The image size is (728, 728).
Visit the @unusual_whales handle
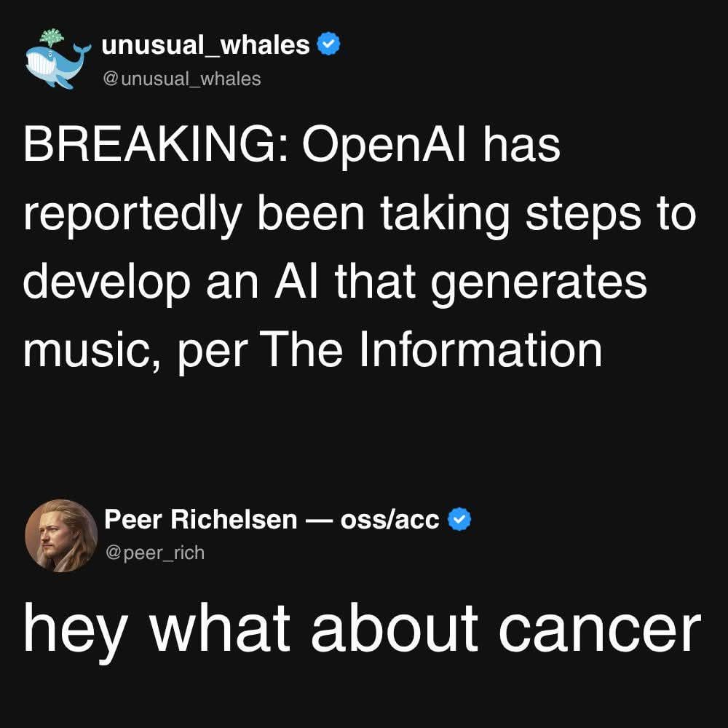click(x=181, y=79)
